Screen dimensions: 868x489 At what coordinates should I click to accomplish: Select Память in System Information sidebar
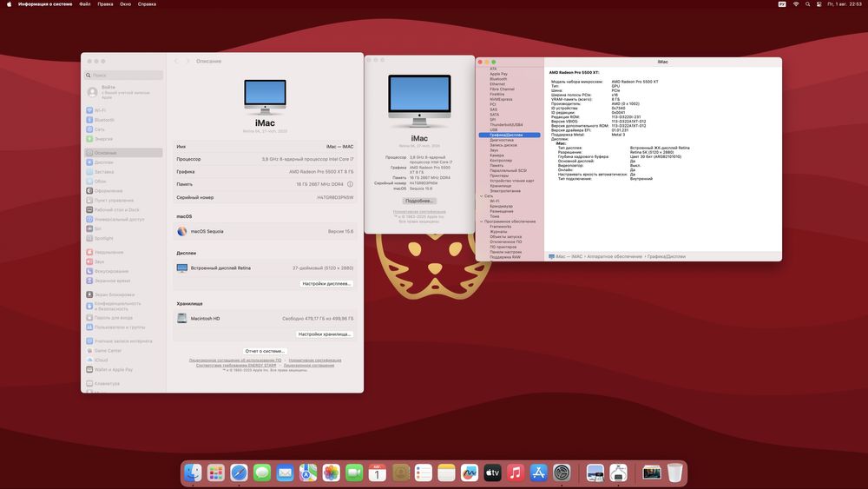[496, 166]
